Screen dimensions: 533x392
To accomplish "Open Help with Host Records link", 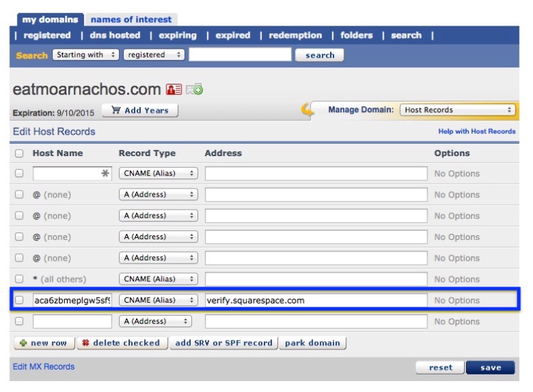I will click(476, 132).
